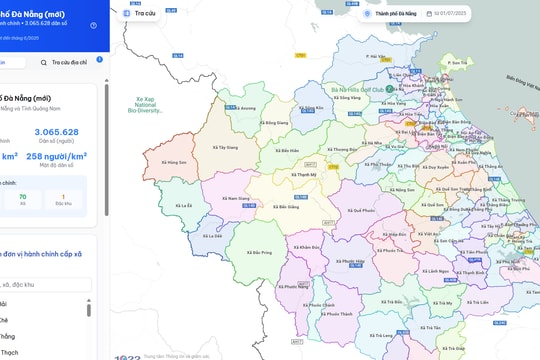Click the Bà Nà Hills Golf Club marker
540x360 pixels.
tap(390, 89)
